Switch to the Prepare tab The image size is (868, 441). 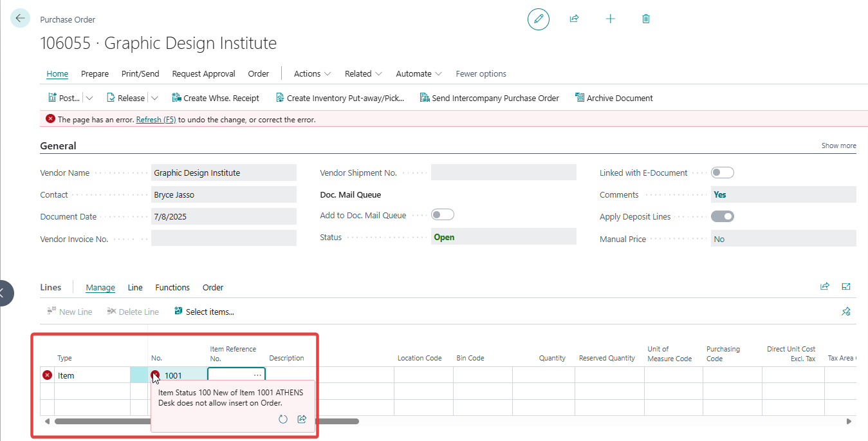tap(95, 73)
